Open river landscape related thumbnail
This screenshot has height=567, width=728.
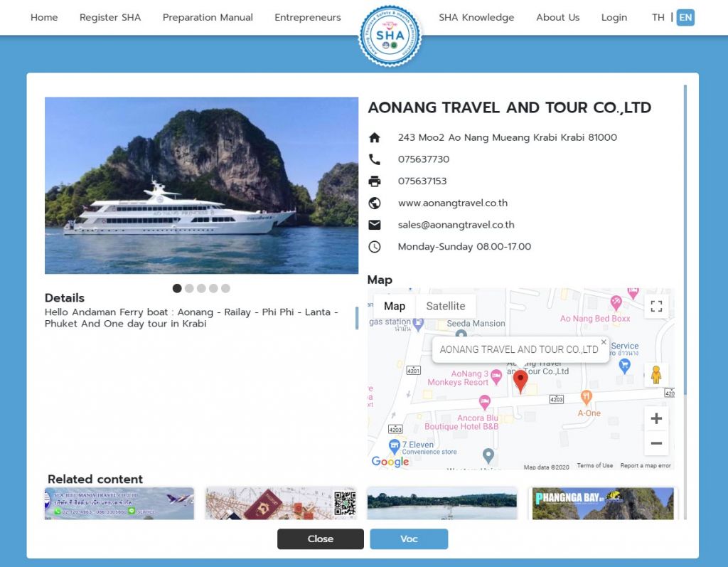pos(442,504)
